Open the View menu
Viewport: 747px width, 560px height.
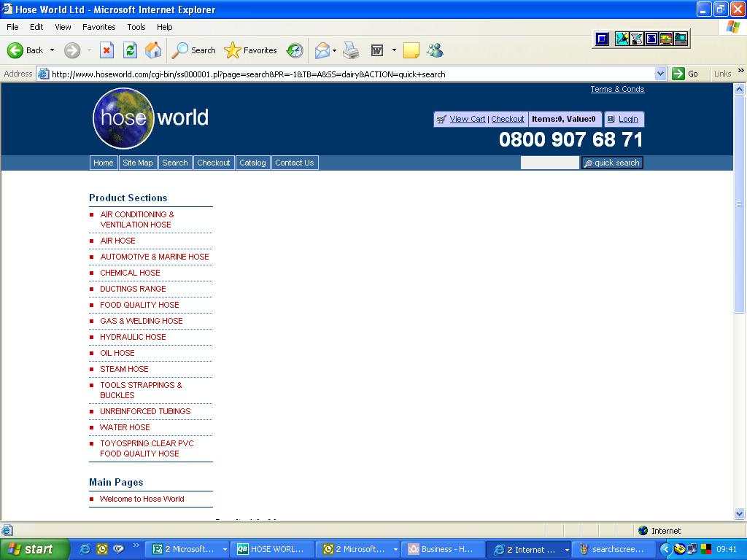tap(63, 27)
